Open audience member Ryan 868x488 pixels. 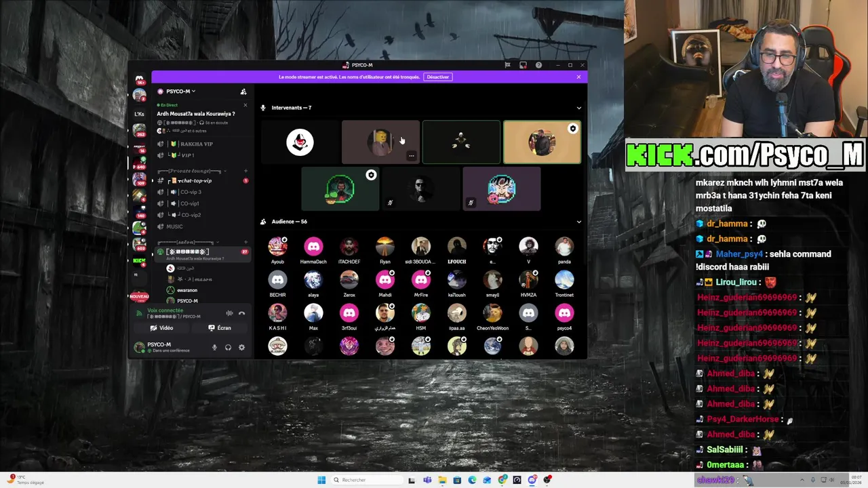[x=385, y=249]
